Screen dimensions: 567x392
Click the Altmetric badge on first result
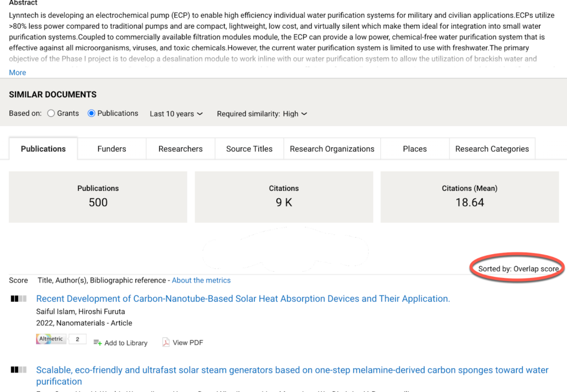click(x=51, y=339)
